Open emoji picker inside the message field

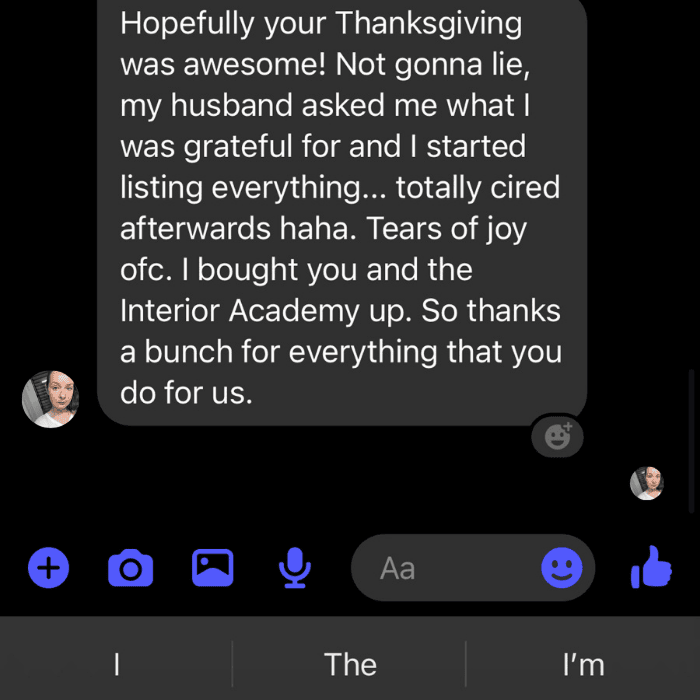pos(562,567)
